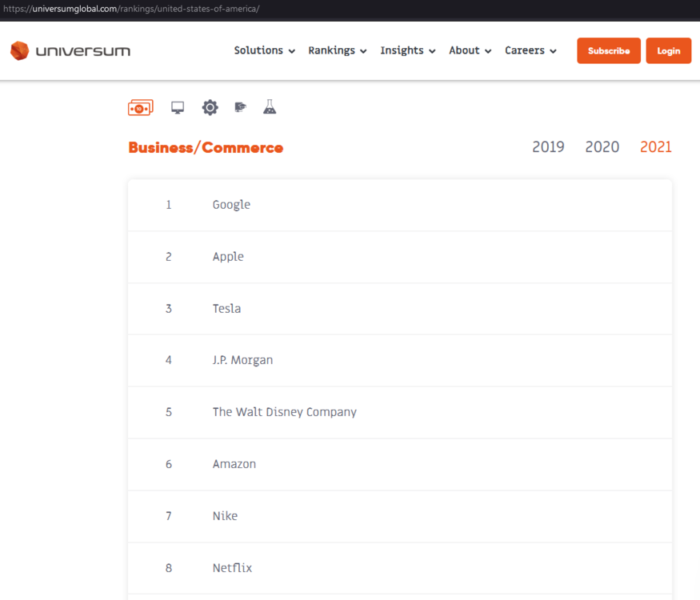Expand the Solutions dropdown menu
The image size is (700, 600).
coord(264,50)
